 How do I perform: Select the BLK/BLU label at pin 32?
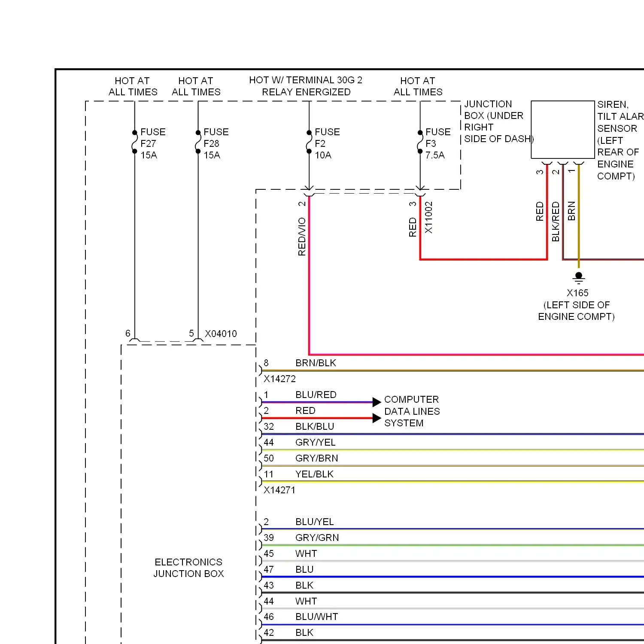[x=315, y=426]
